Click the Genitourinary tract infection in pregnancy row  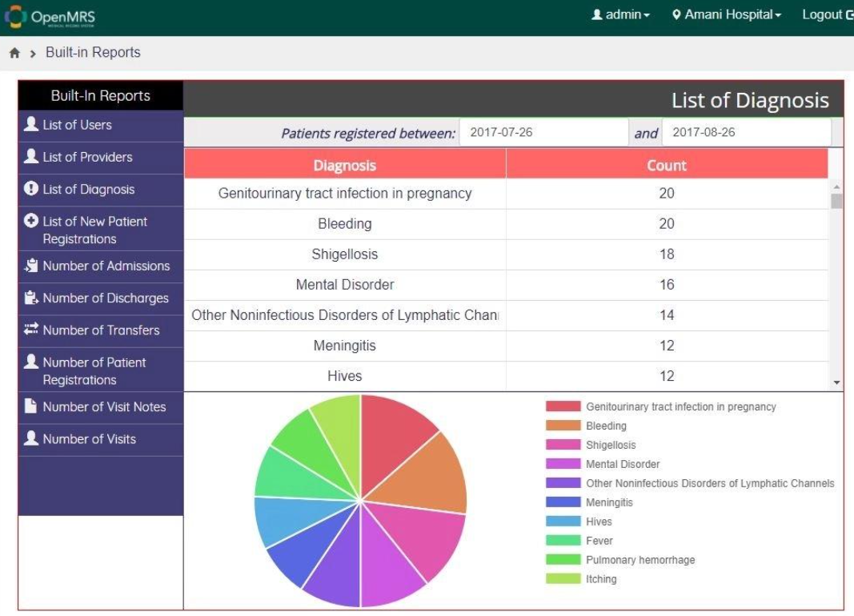click(506, 194)
